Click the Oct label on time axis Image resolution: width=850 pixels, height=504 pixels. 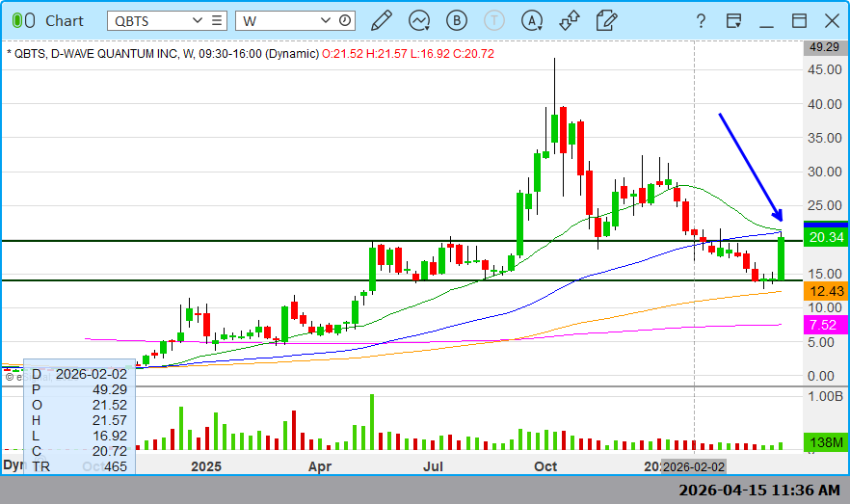pyautogui.click(x=545, y=466)
